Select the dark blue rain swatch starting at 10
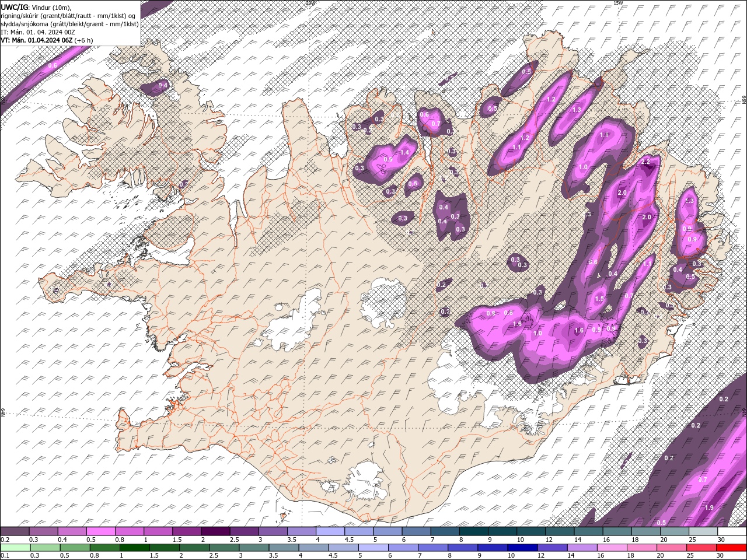This screenshot has width=747, height=560. tap(522, 548)
